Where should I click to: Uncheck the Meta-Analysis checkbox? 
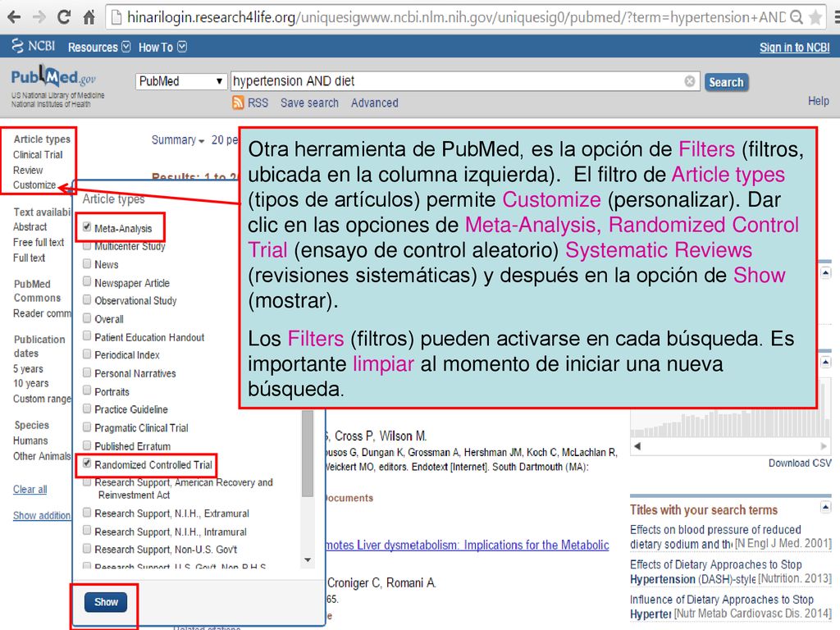(x=87, y=227)
